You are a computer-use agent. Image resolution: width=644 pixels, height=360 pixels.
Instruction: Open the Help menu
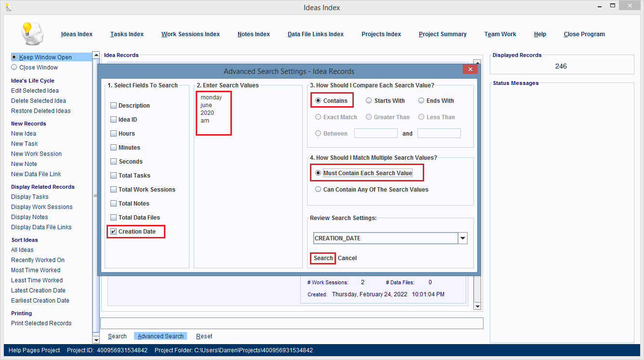[x=540, y=34]
